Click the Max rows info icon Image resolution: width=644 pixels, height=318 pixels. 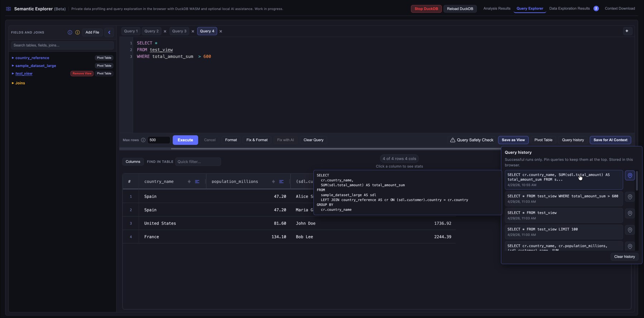tap(143, 140)
